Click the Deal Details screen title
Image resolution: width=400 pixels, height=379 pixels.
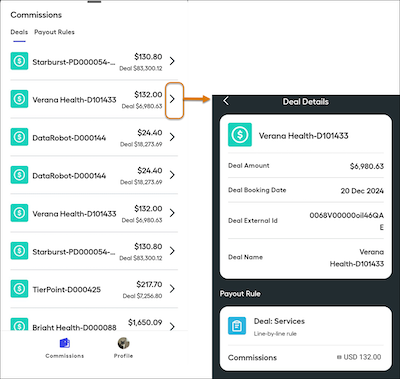pos(306,102)
